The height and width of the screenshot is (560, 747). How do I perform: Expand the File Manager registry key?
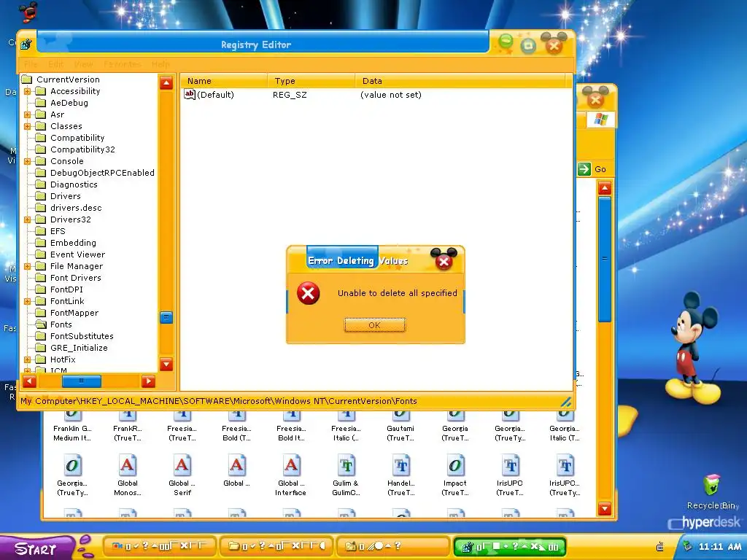[x=27, y=266]
